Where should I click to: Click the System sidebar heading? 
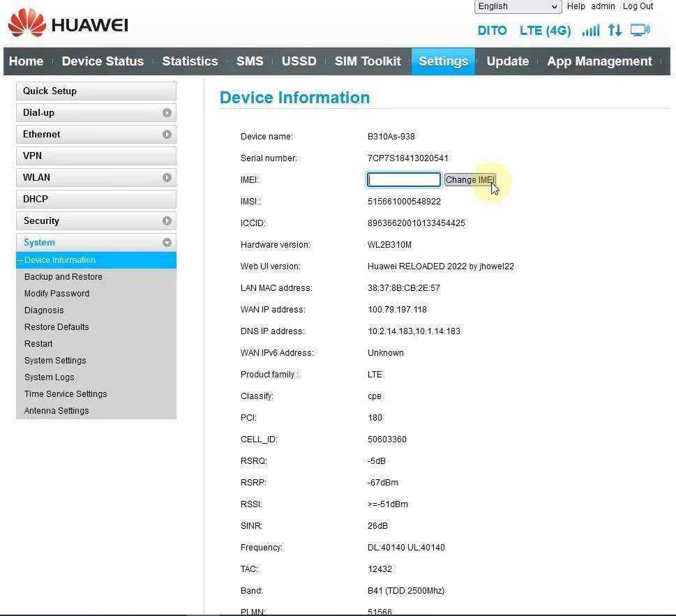click(96, 242)
